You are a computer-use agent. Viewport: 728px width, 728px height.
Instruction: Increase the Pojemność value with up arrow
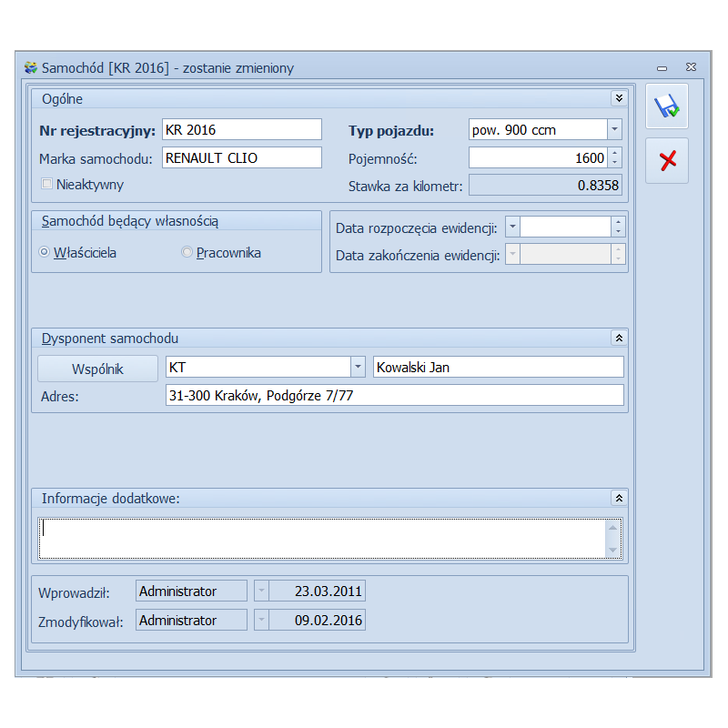(x=614, y=153)
